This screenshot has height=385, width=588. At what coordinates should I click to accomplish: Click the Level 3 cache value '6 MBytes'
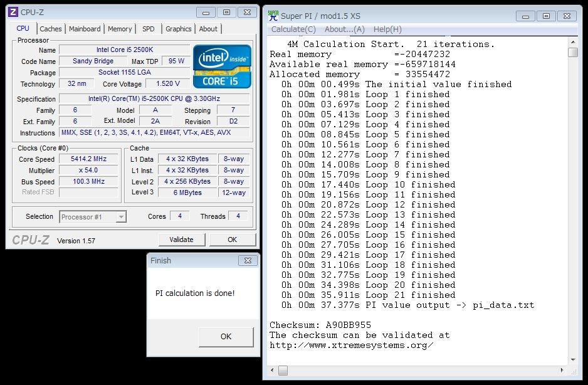(187, 192)
